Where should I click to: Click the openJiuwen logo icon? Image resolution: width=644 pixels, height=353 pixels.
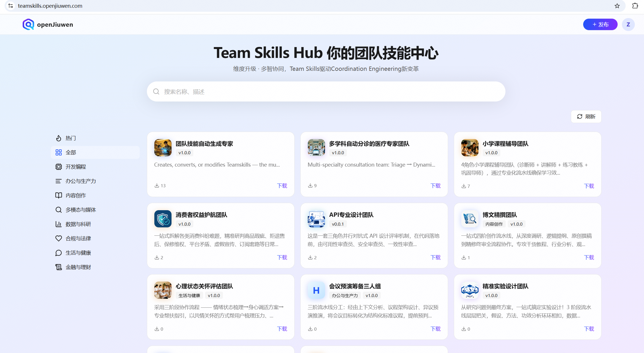tap(28, 24)
